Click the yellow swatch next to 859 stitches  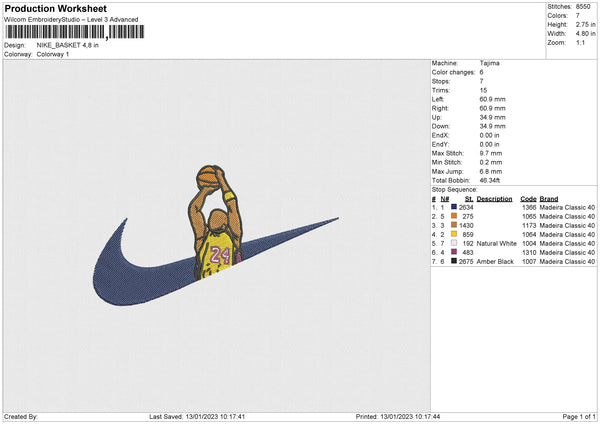coord(454,234)
